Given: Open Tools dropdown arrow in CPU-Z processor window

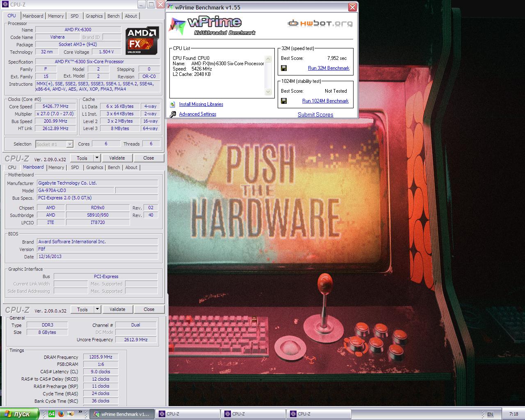Looking at the screenshot, I should (97, 158).
